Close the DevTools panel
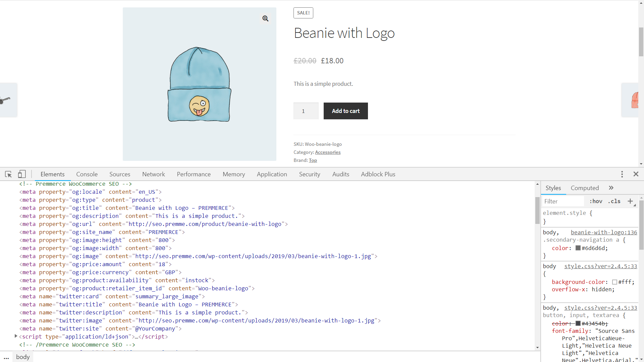 coord(636,174)
